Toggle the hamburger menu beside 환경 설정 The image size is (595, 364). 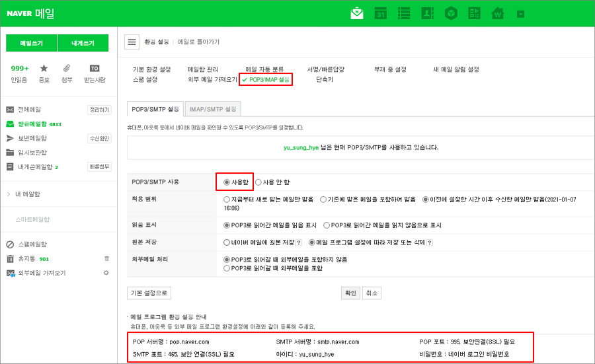click(132, 42)
